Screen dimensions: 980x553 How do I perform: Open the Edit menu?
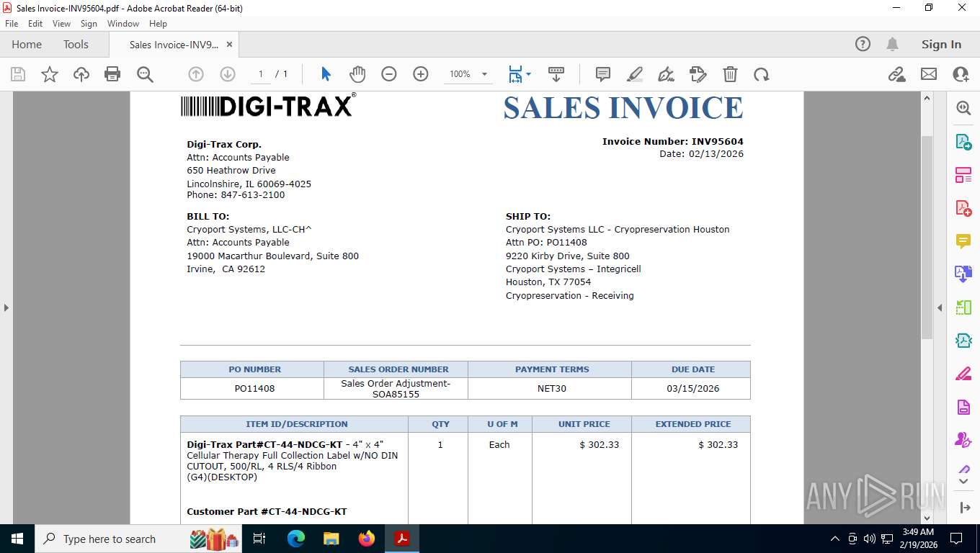coord(35,24)
